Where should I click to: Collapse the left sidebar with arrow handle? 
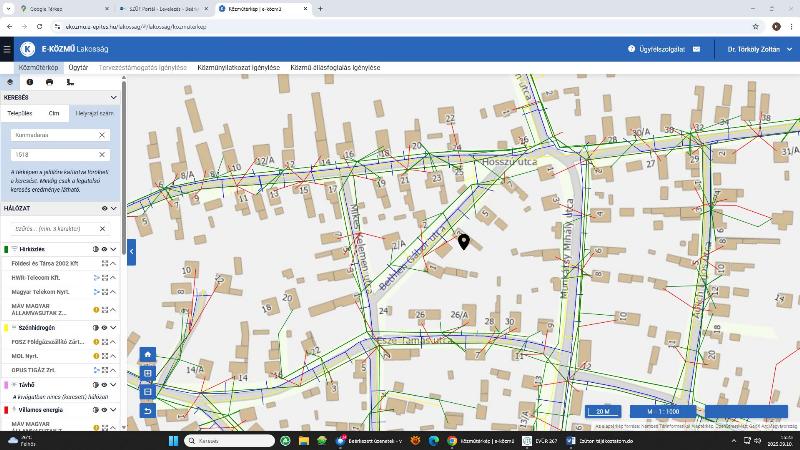tap(131, 252)
